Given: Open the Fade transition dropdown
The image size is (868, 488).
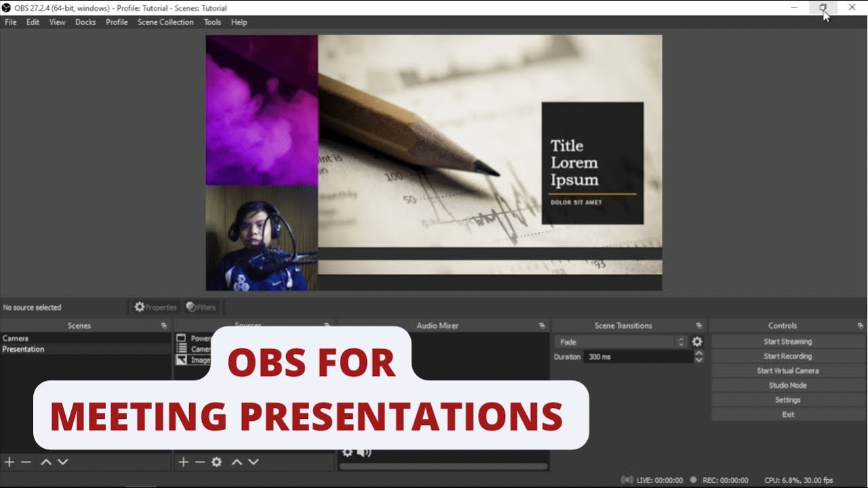Looking at the screenshot, I should coord(620,342).
